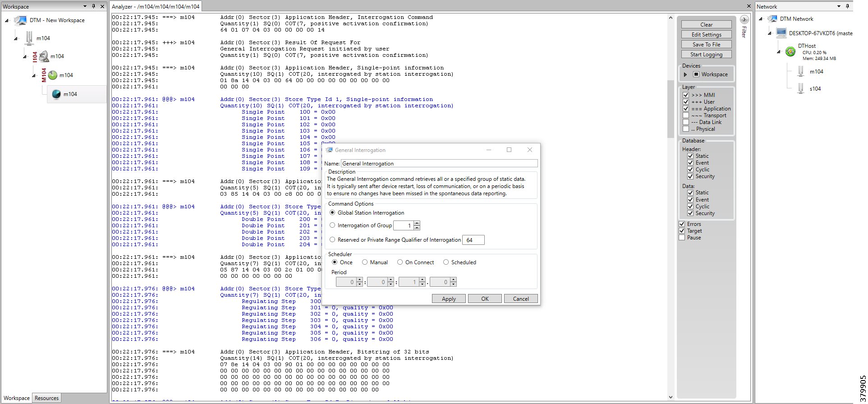Collapse the m104 session tree node
This screenshot has width=868, height=404.
(x=25, y=57)
